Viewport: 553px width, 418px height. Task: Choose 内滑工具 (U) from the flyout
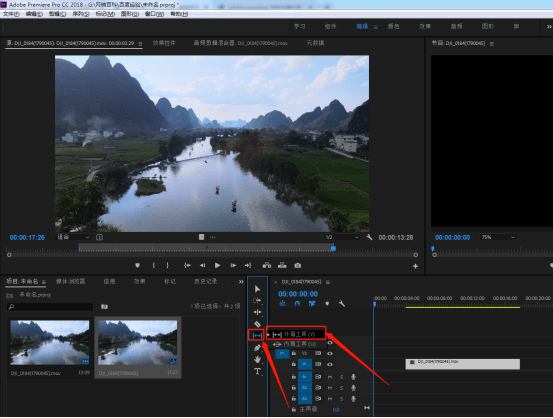[295, 344]
